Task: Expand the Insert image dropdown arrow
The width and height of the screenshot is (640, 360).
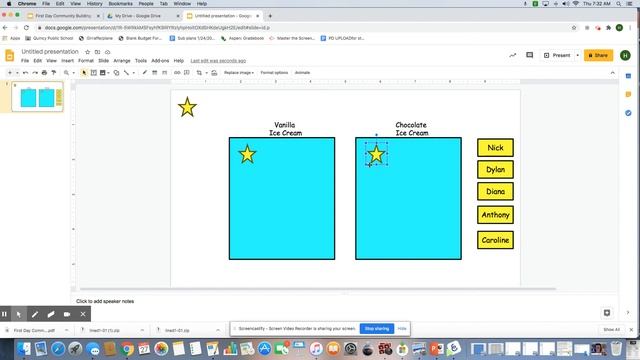Action: pos(108,73)
